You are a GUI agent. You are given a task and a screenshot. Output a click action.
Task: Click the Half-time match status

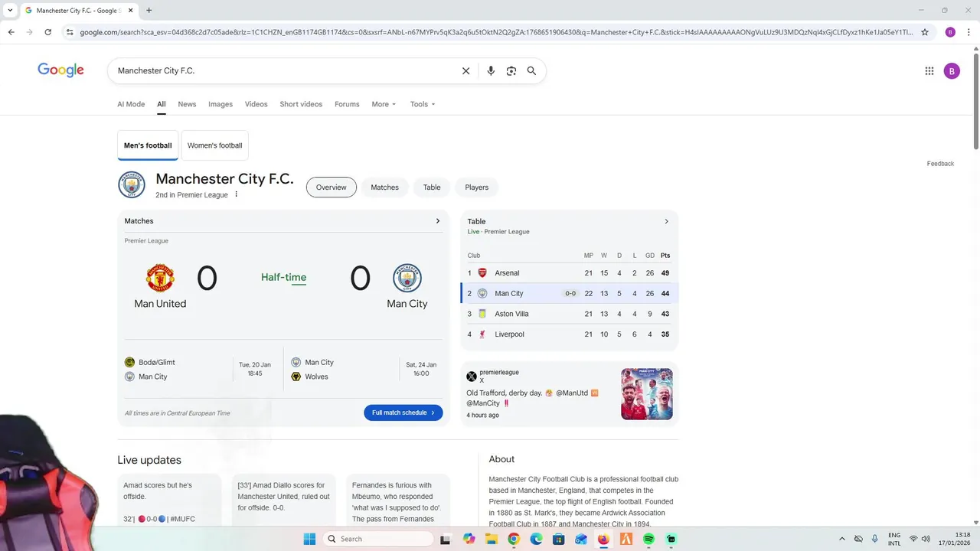click(x=283, y=278)
